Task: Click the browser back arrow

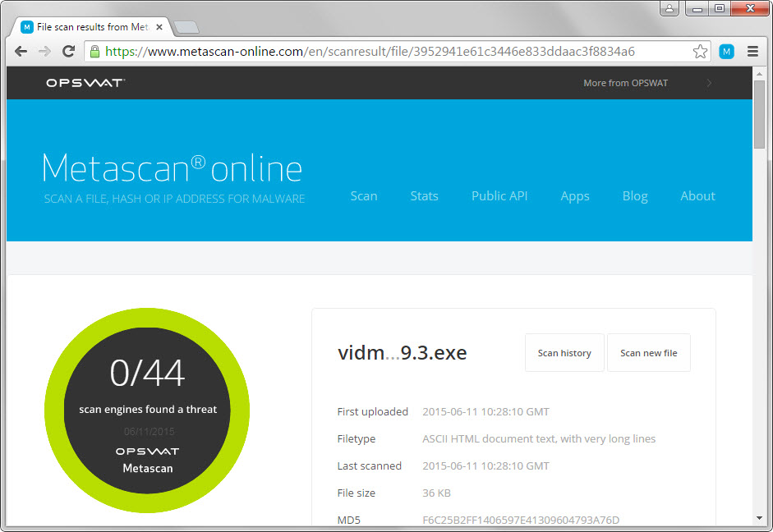Action: click(x=21, y=51)
